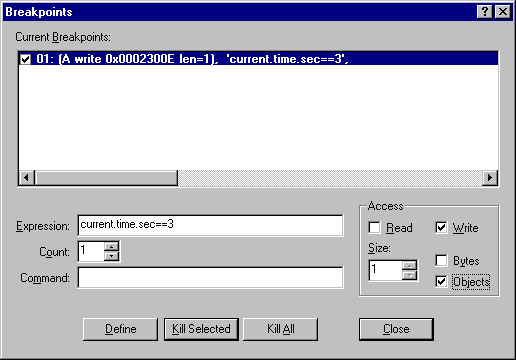Close the Breakpoints dialog via X
Image resolution: width=516 pixels, height=360 pixels.
click(503, 12)
